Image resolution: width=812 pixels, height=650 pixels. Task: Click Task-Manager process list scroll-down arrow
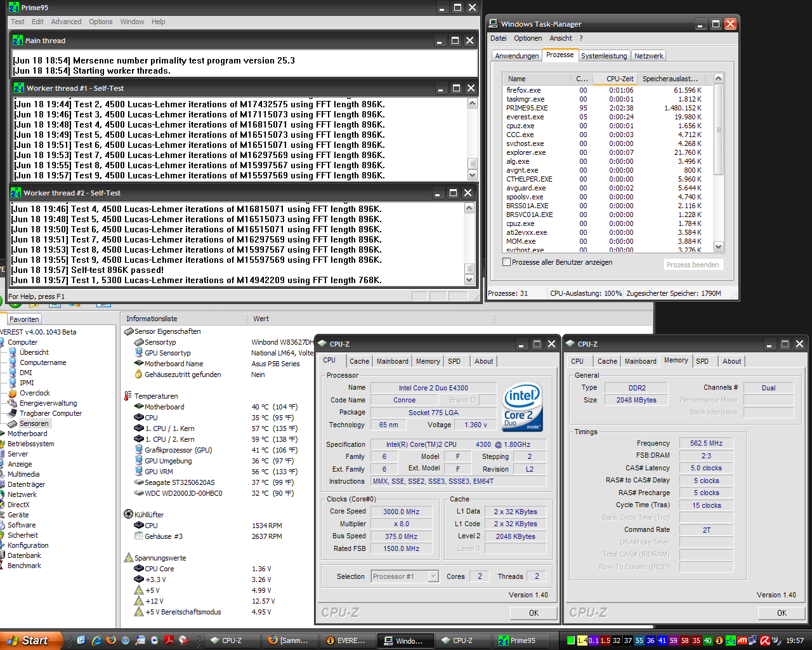tap(719, 246)
